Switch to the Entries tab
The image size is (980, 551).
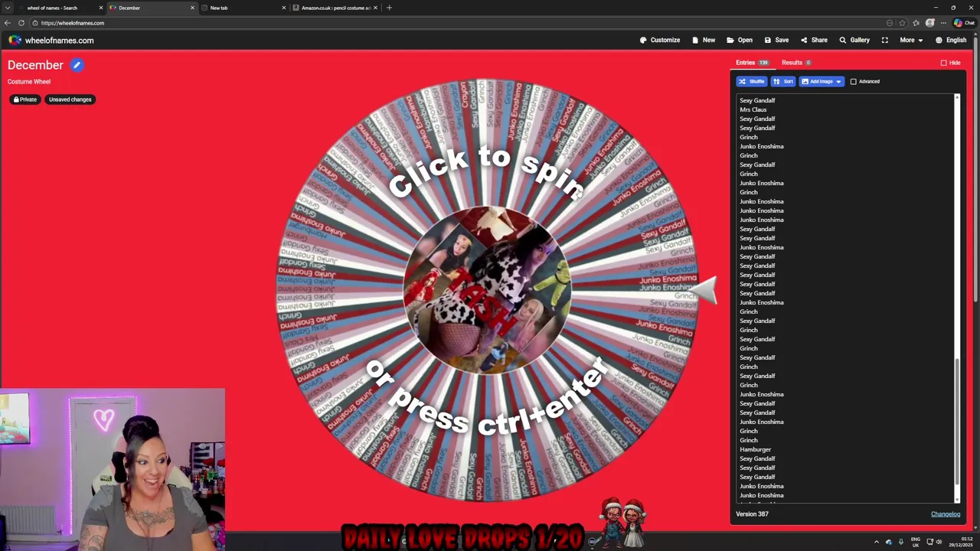click(752, 63)
